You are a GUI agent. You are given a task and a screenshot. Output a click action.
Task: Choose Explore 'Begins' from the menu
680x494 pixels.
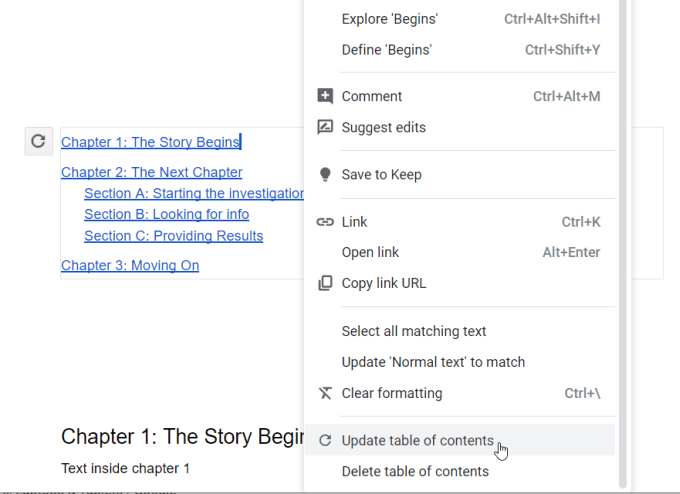pos(390,19)
